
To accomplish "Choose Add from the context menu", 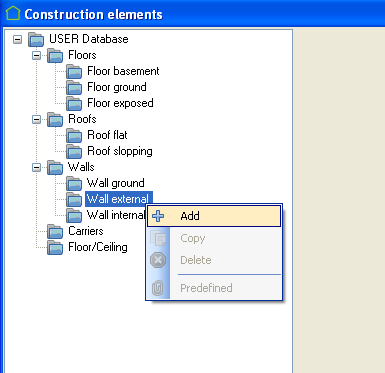I will coord(214,216).
